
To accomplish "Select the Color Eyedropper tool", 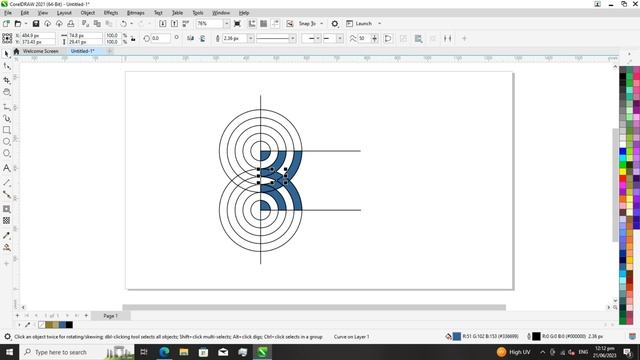I will point(7,236).
